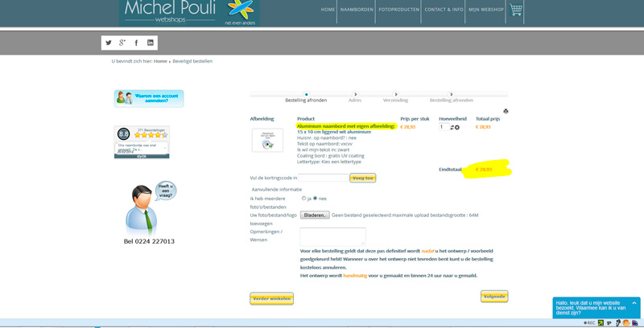Click 'Waarom een account aanmaken?' banner

click(x=149, y=98)
